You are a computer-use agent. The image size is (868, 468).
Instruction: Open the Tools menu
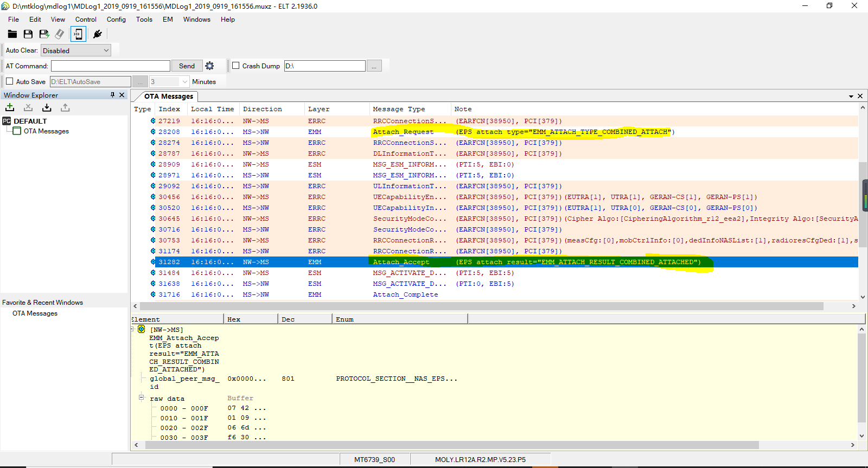point(144,20)
